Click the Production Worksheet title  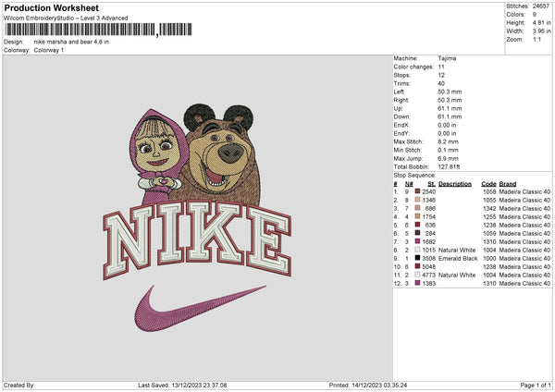51,7
